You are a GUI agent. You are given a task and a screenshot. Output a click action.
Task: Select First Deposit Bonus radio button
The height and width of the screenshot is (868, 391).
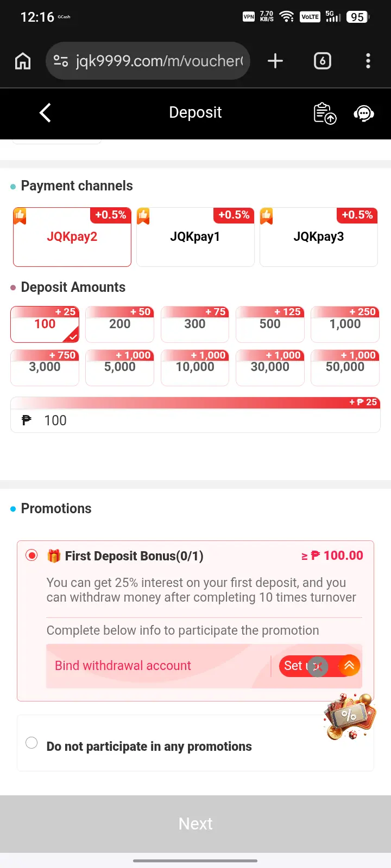(31, 556)
